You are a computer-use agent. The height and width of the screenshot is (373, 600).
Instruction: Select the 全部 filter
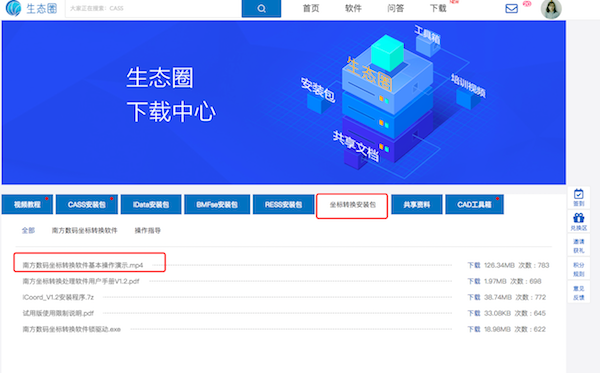click(28, 230)
